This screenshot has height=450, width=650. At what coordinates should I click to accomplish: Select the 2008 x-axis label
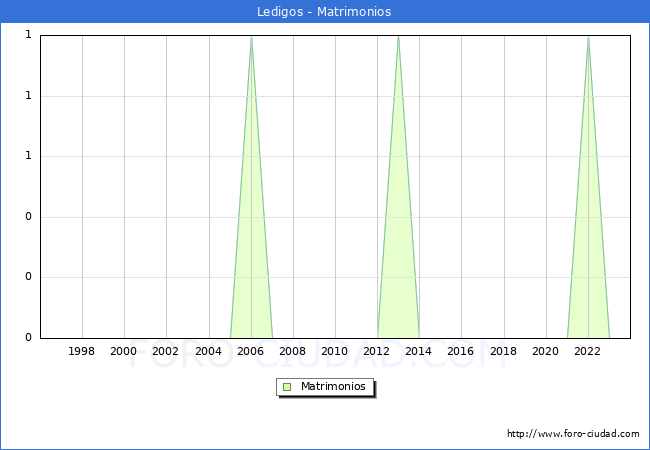click(x=292, y=351)
